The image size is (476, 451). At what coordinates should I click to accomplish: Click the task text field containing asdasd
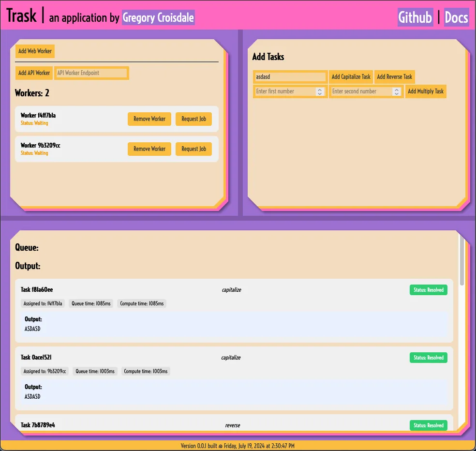point(290,77)
